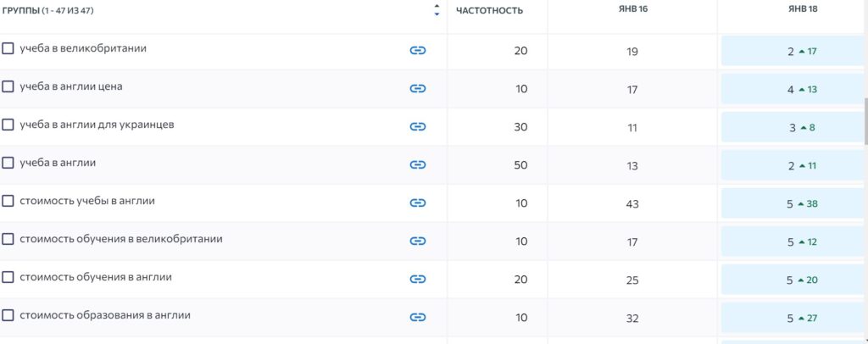The width and height of the screenshot is (868, 344).
Task: Open the стоимость обучения в англии keyword
Action: (96, 277)
